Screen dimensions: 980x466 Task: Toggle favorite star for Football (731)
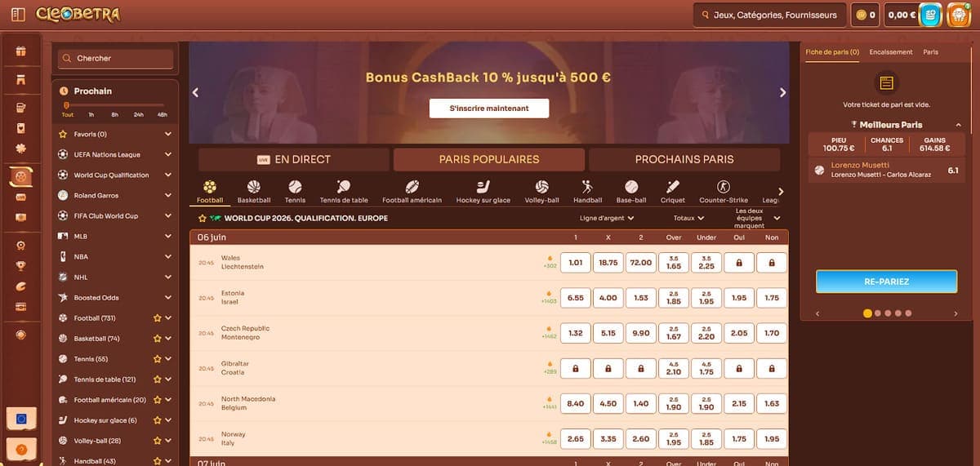click(x=157, y=318)
